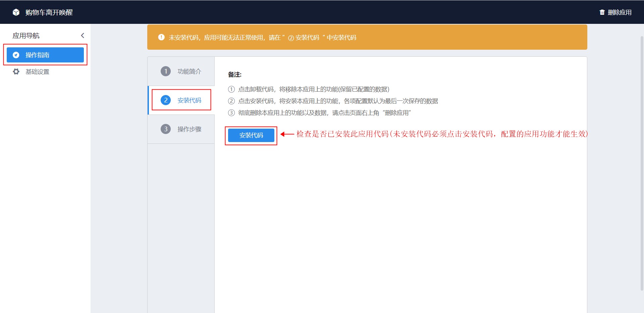The height and width of the screenshot is (313, 644).
Task: Click the step 2 number circle icon
Action: point(166,100)
